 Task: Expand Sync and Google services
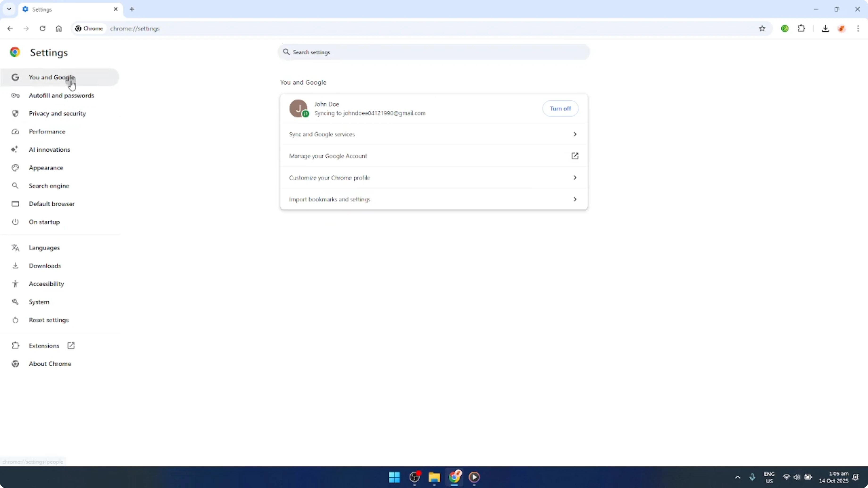click(x=433, y=134)
